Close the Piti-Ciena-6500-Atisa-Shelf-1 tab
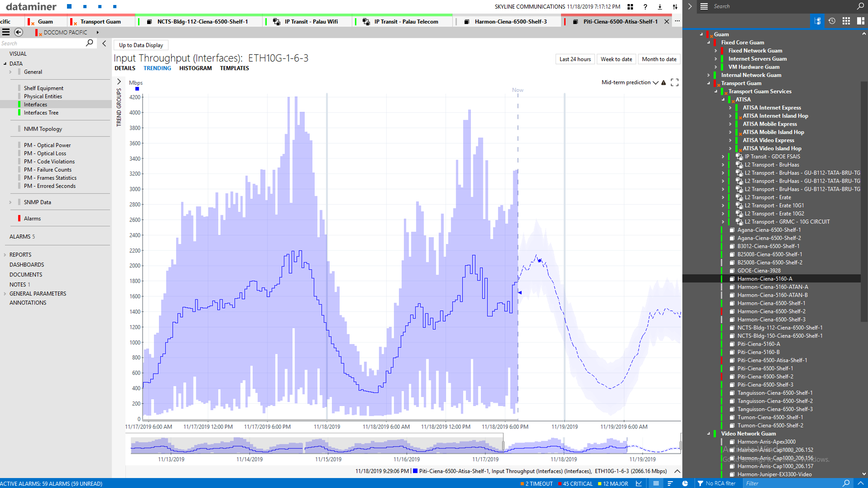This screenshot has width=868, height=488. tap(667, 21)
